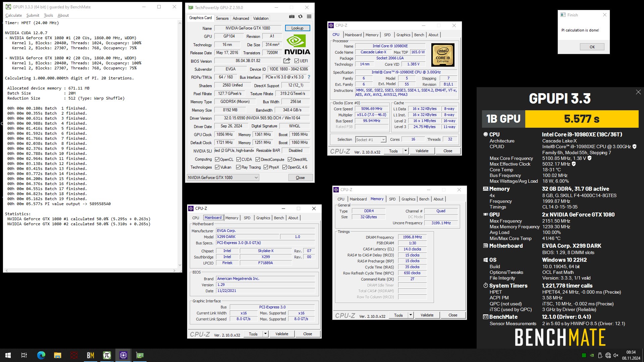The width and height of the screenshot is (644, 362).
Task: Click Intel Core i9 Extreme logo
Action: point(443,55)
